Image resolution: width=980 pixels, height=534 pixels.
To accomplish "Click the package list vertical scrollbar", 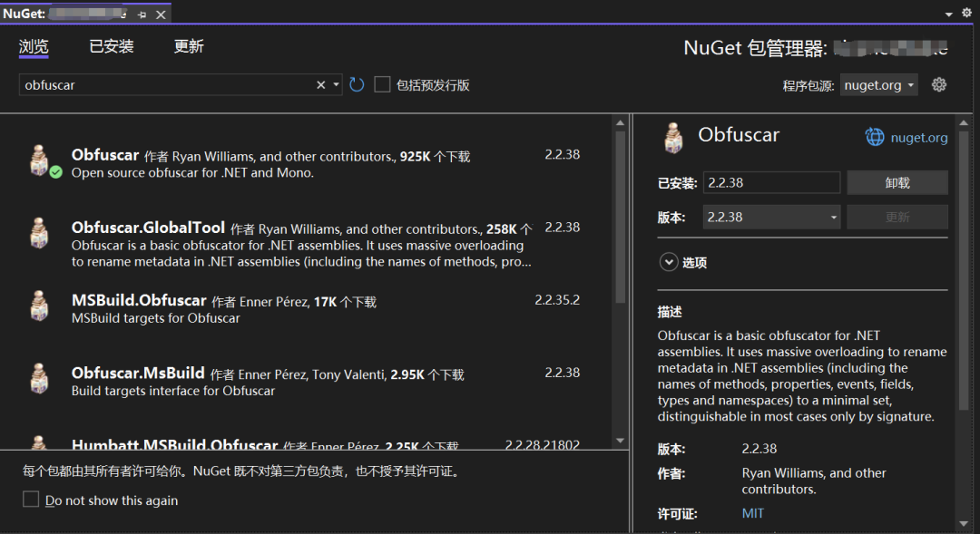I will (621, 218).
